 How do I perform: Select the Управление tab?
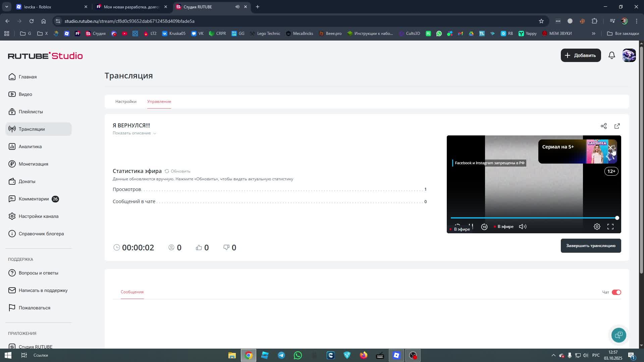(159, 102)
